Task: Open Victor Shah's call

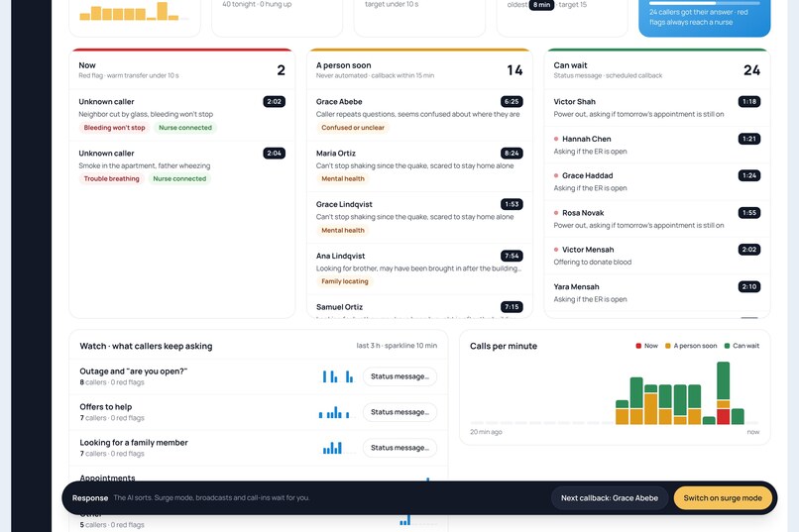Action: (657, 108)
